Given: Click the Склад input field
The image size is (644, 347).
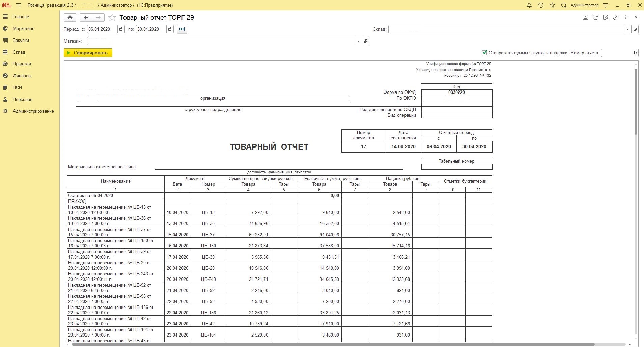Looking at the screenshot, I should point(506,29).
